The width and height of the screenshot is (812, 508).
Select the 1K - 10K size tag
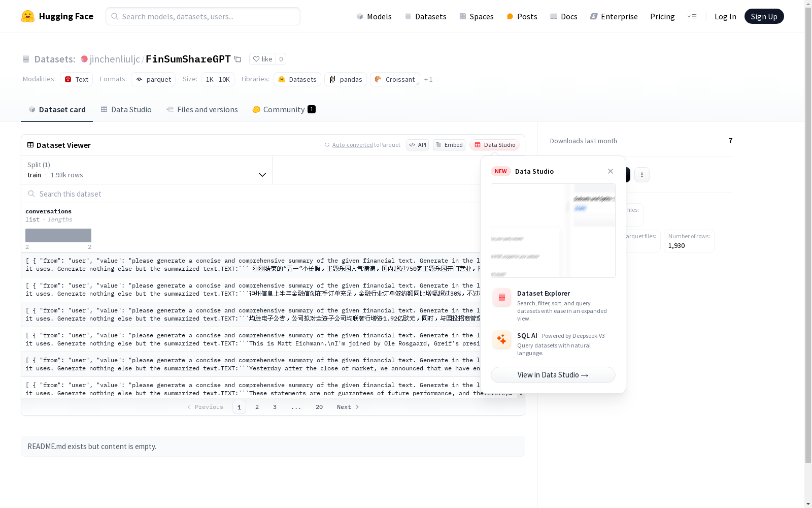pos(218,79)
